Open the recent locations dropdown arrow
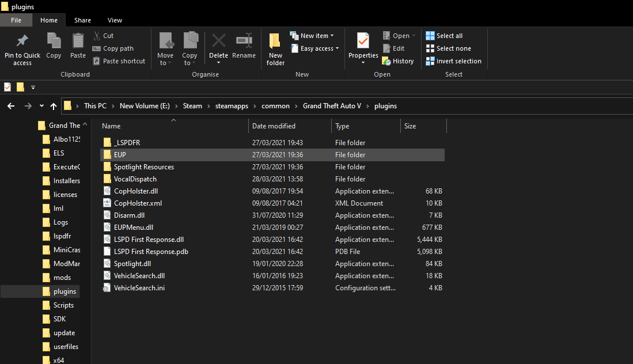The height and width of the screenshot is (364, 633). (41, 106)
